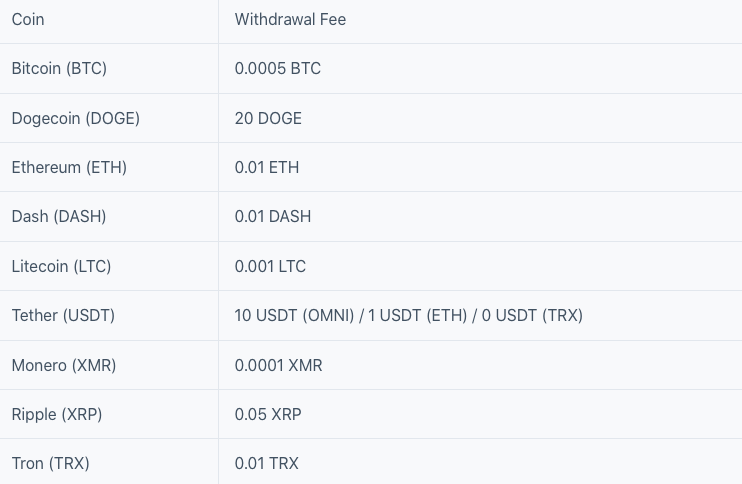The height and width of the screenshot is (484, 742).
Task: Click the 20 DOGE fee value
Action: (x=268, y=118)
